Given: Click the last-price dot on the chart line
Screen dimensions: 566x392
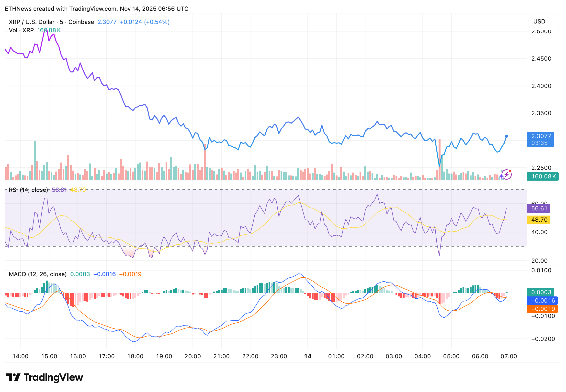Looking at the screenshot, I should pos(507,136).
